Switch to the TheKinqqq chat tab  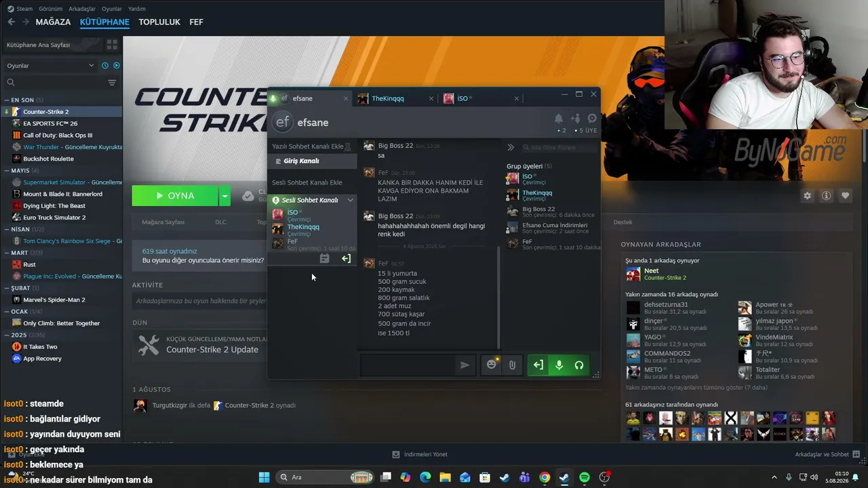coord(396,98)
